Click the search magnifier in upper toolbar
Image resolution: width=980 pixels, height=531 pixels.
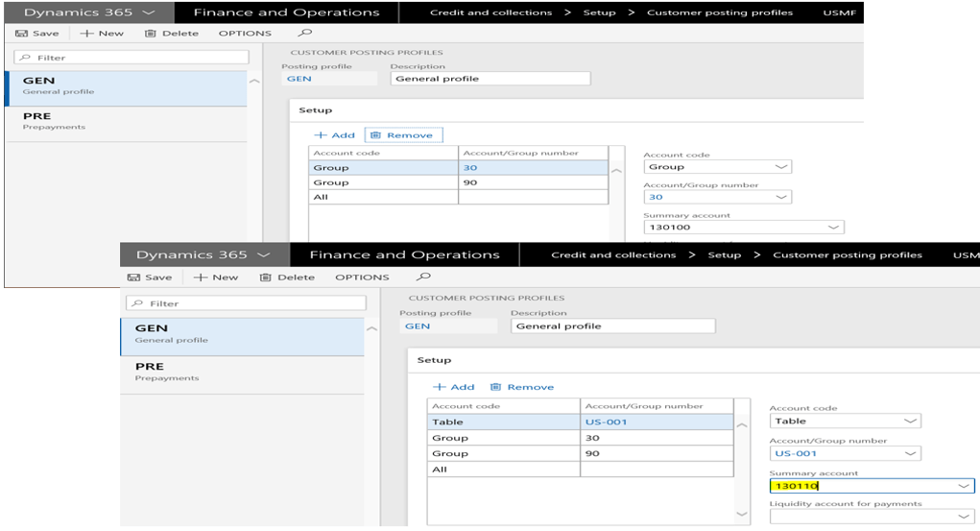[305, 33]
